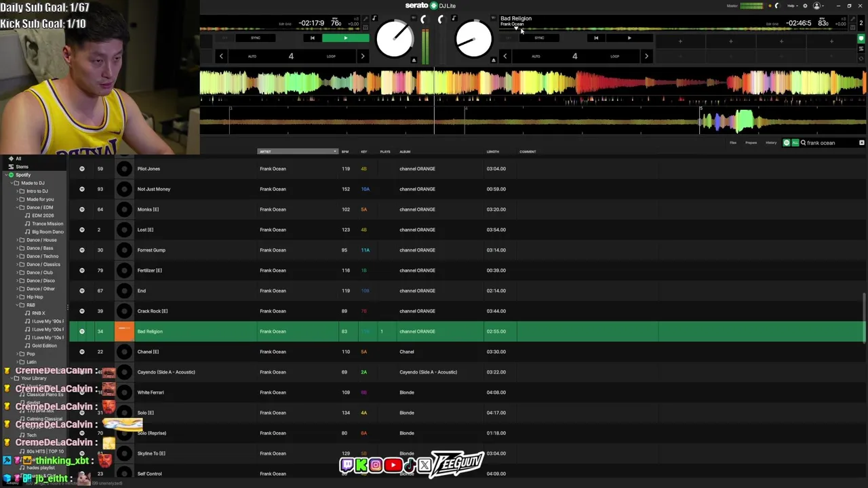868x488 pixels.
Task: Click album art of Monks [E] track
Action: coord(124,209)
